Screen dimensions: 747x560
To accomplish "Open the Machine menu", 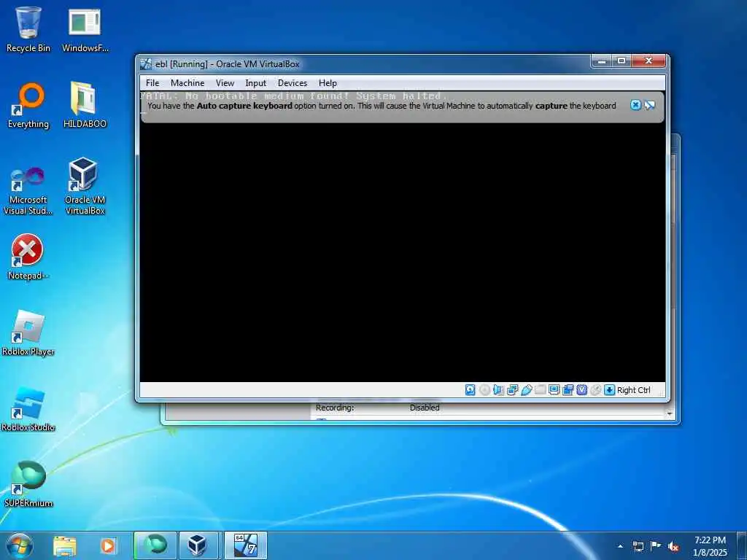I will [x=187, y=83].
